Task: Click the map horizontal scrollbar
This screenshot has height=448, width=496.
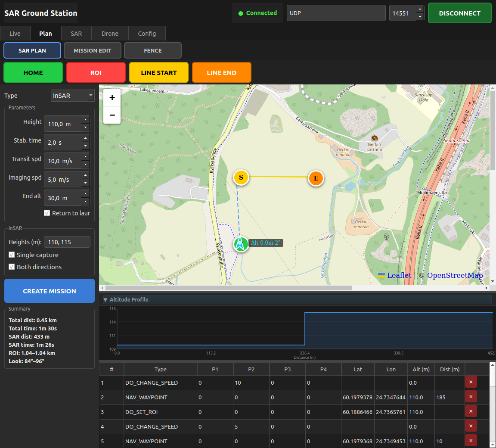Action: point(229,288)
